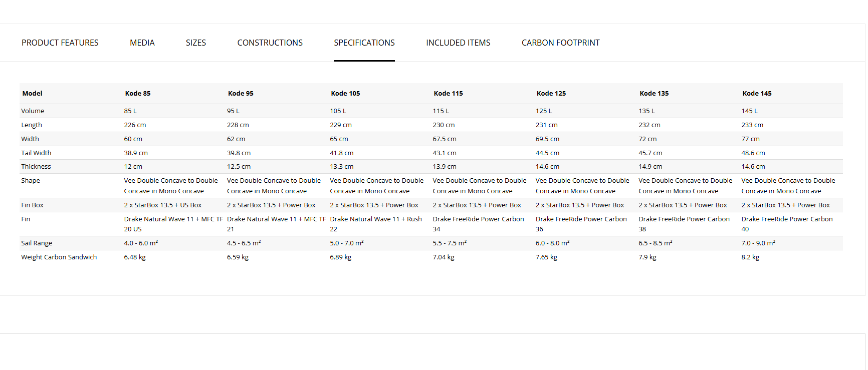Select the Tail Width row label
868x370 pixels.
pos(36,153)
